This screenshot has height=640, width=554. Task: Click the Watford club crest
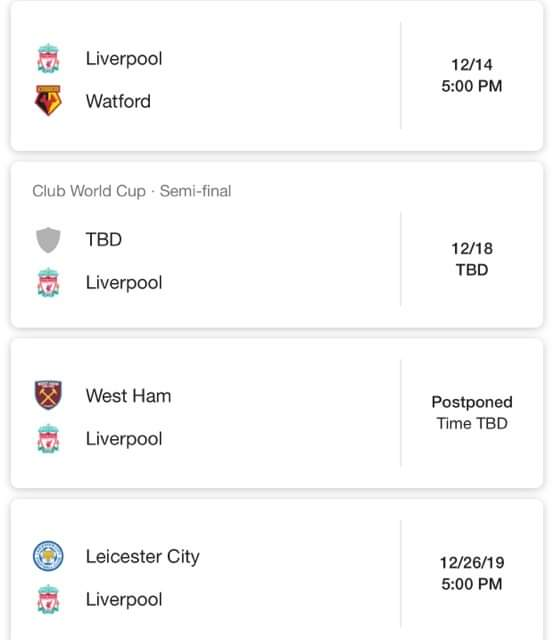click(x=48, y=100)
